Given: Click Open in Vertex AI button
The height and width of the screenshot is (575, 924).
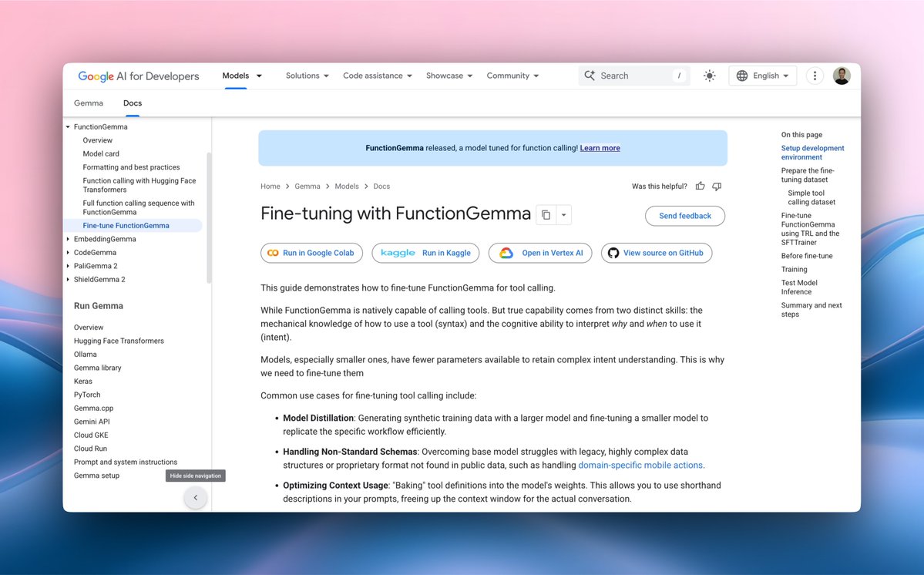Looking at the screenshot, I should coord(539,254).
